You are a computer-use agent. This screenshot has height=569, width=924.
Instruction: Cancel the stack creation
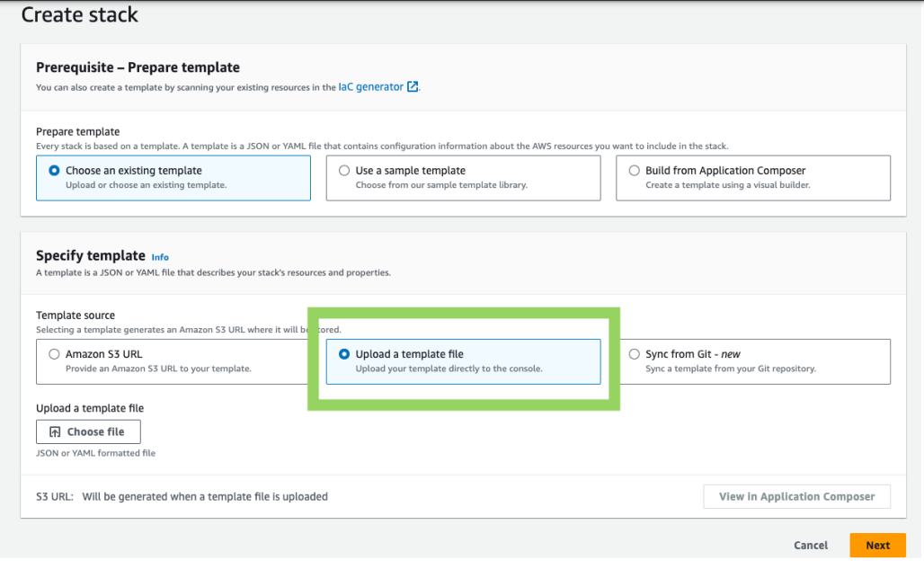(811, 545)
